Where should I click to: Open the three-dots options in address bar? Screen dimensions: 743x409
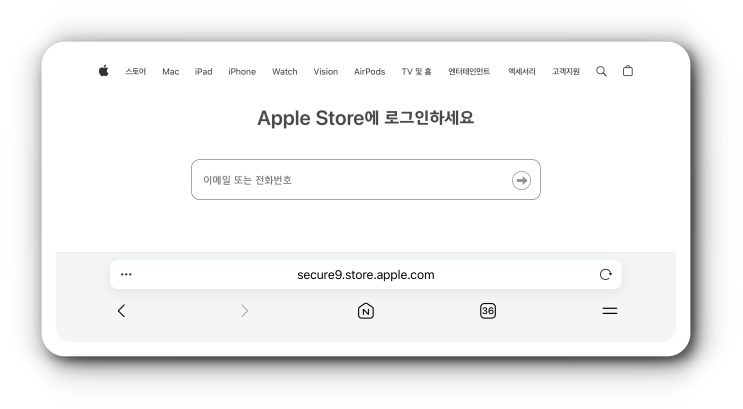point(126,274)
